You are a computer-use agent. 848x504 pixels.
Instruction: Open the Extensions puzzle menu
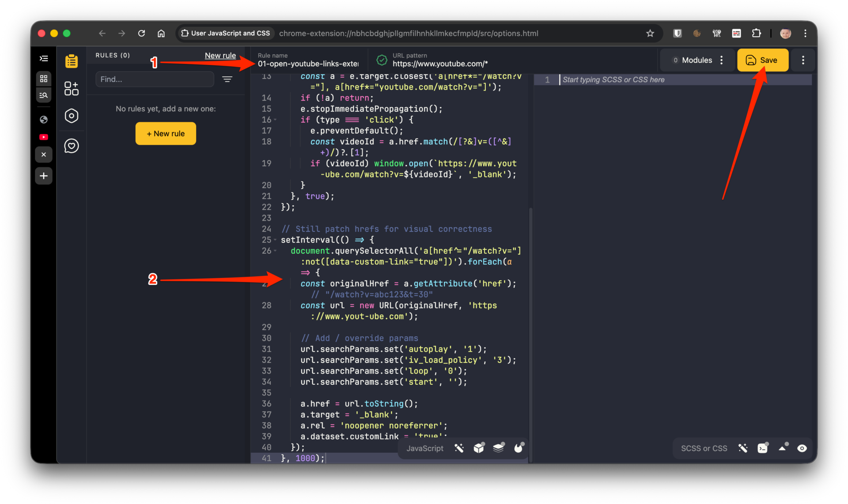[756, 33]
